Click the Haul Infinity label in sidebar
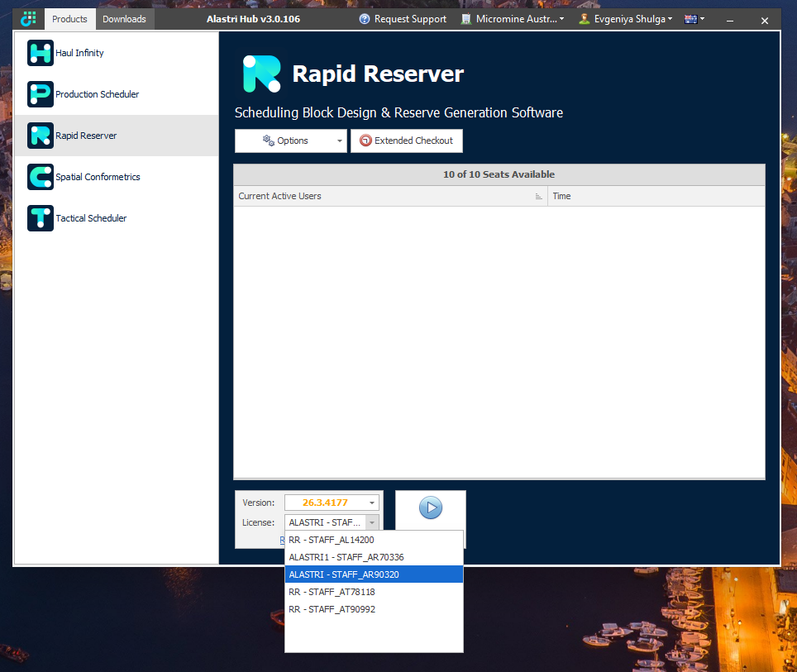 [x=79, y=53]
